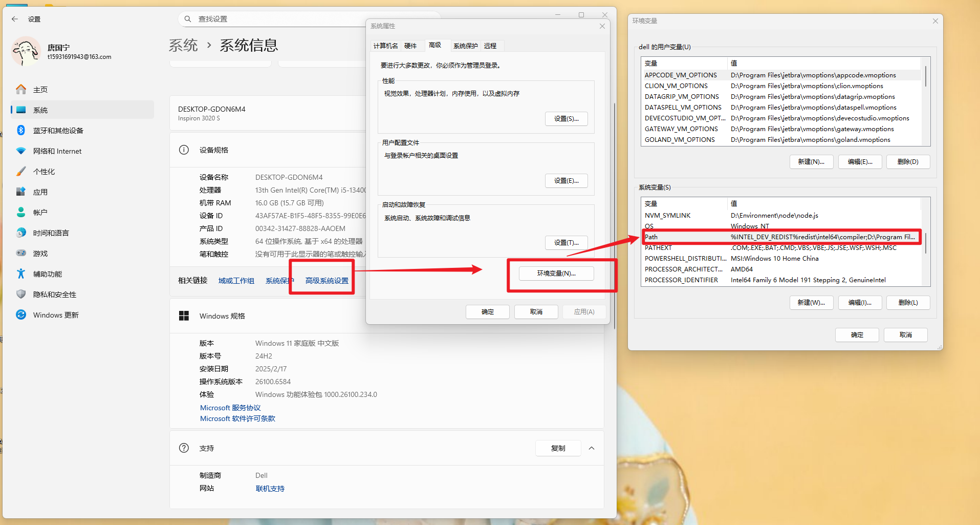The width and height of the screenshot is (980, 525).
Task: Click Cancel in Environment Variables dialog
Action: [905, 335]
